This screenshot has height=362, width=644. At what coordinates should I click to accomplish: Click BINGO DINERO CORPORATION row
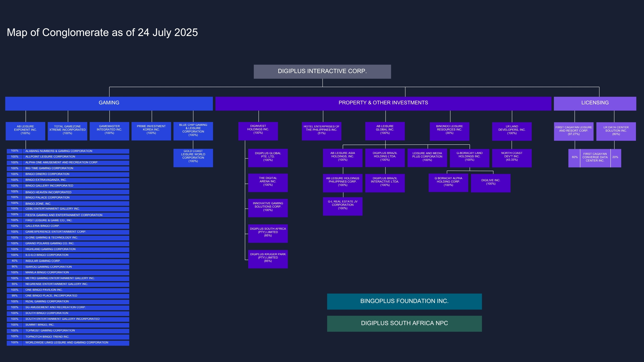(68, 174)
